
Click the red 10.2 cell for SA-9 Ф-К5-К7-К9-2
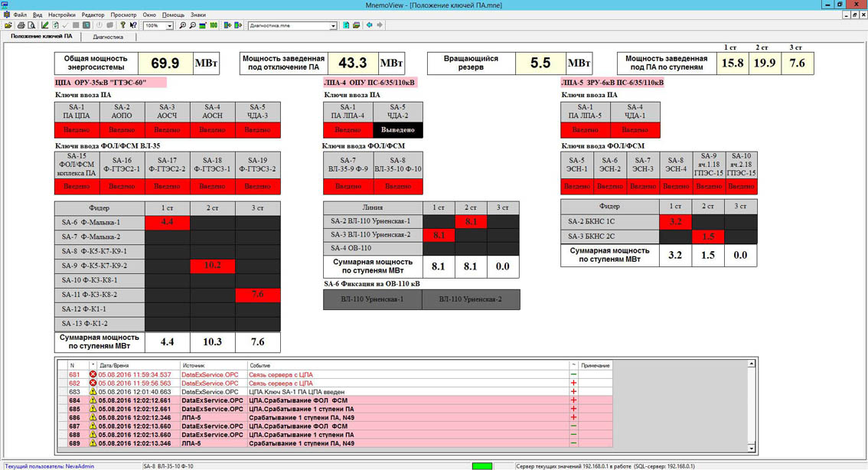tap(213, 266)
